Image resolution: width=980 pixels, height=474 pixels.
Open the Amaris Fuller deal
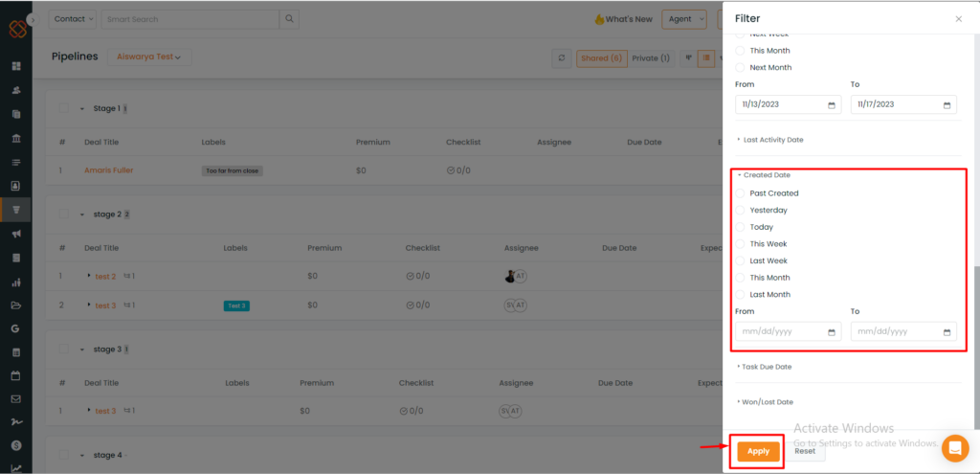tap(109, 170)
